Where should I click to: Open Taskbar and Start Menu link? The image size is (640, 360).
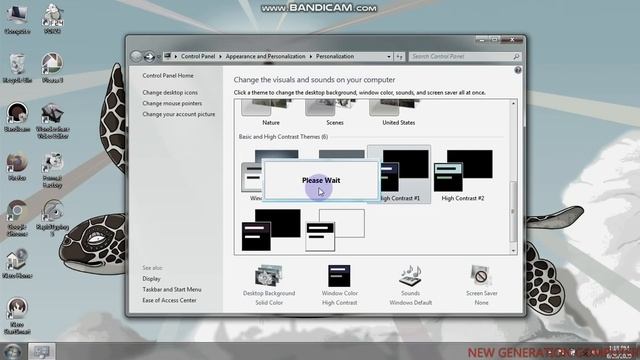click(171, 289)
